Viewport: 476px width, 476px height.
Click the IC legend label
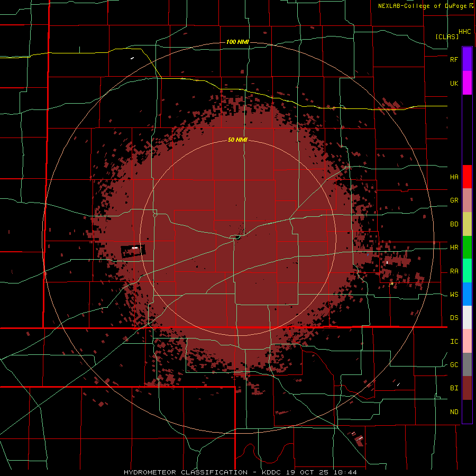coord(454,342)
